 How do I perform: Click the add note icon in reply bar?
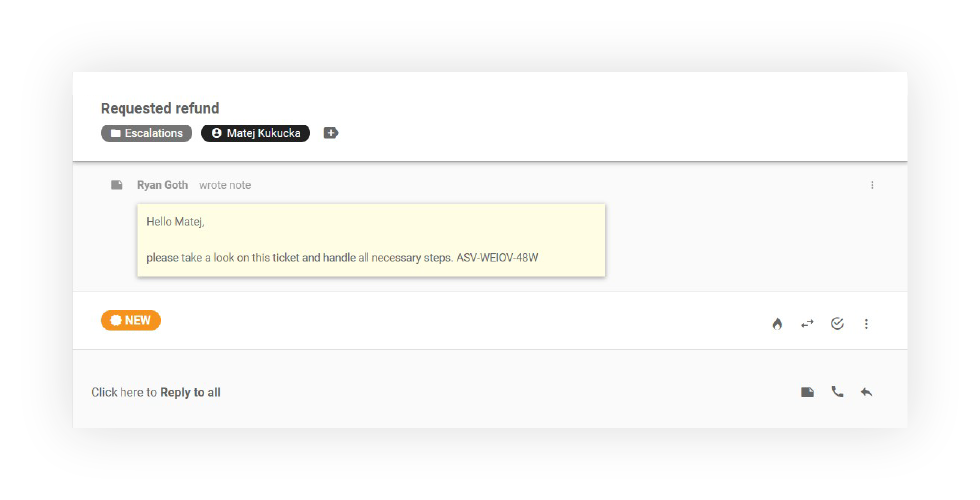(x=807, y=392)
